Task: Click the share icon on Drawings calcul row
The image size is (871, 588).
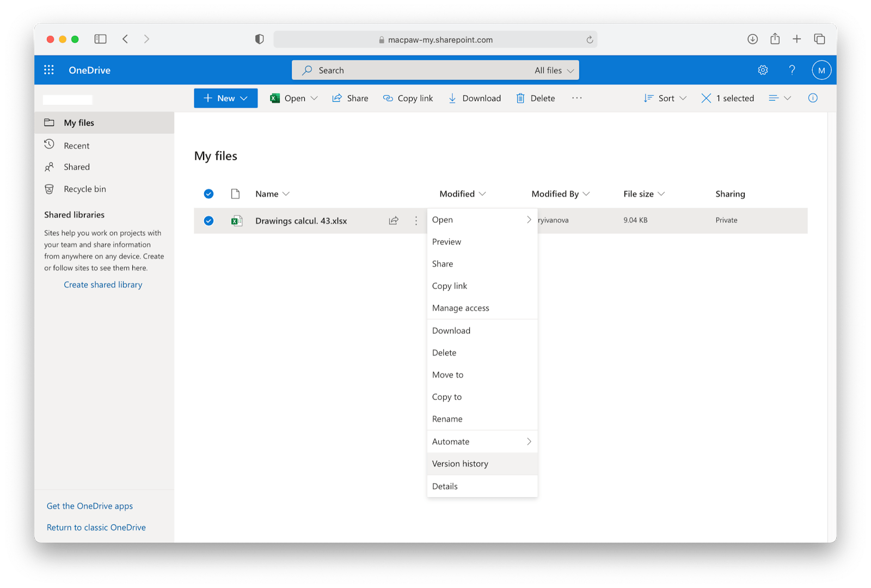Action: [394, 220]
